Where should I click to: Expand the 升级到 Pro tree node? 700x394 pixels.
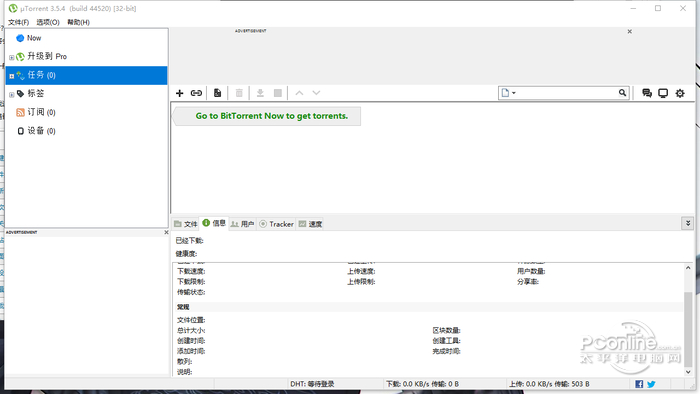pyautogui.click(x=12, y=57)
